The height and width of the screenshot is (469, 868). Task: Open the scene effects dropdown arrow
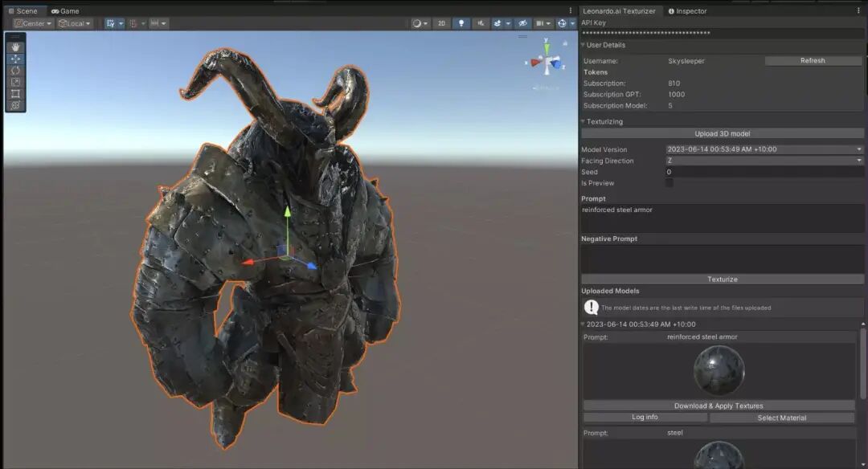508,23
